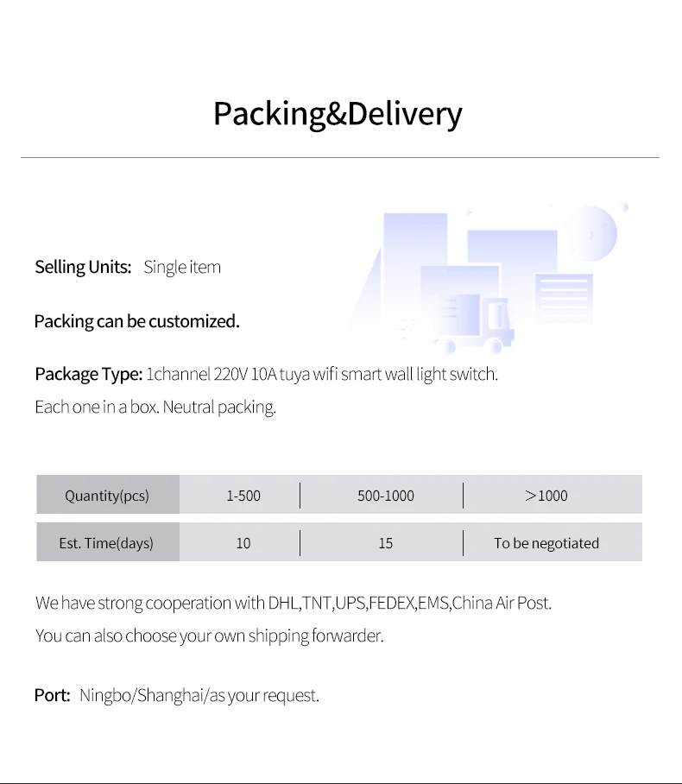Click the Packing&Delivery heading

(338, 114)
